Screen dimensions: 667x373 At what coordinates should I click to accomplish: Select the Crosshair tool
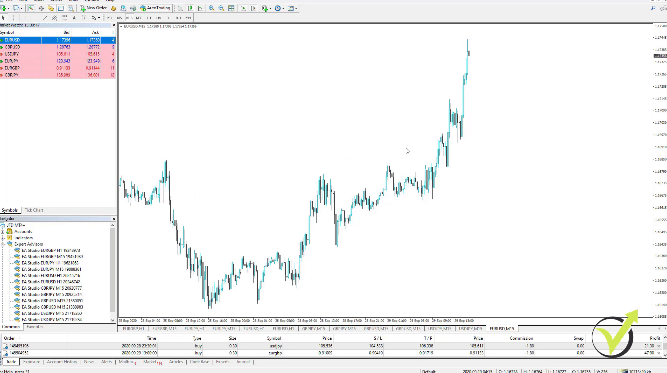pos(13,18)
